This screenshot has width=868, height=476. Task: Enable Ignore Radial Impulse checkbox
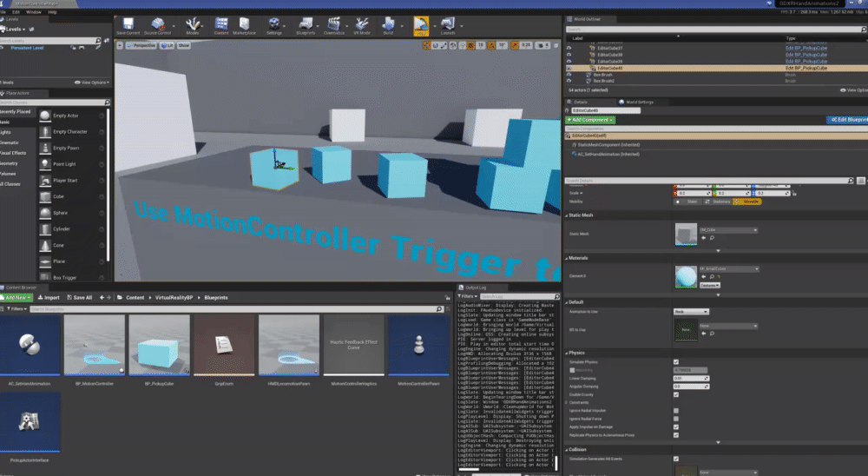[x=676, y=411]
